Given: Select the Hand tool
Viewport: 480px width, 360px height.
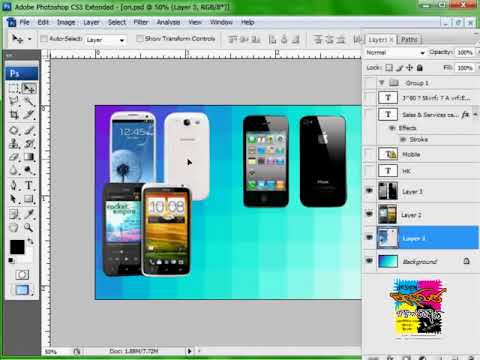Looking at the screenshot, I should pos(13,228).
